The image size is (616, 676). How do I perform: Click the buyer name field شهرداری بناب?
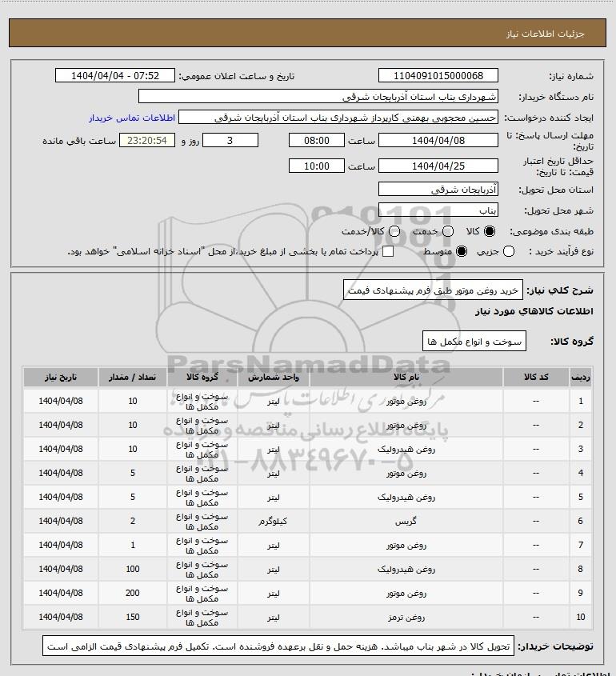coord(318,96)
